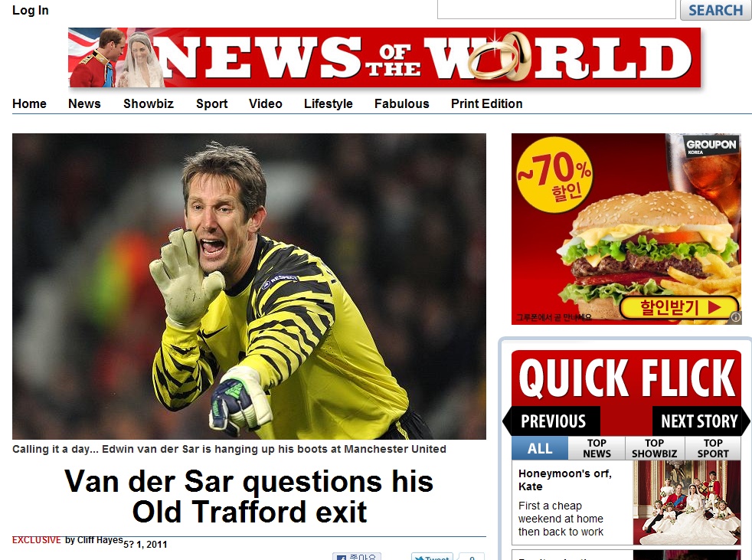Switch to the Top Sport tab

tap(713, 448)
